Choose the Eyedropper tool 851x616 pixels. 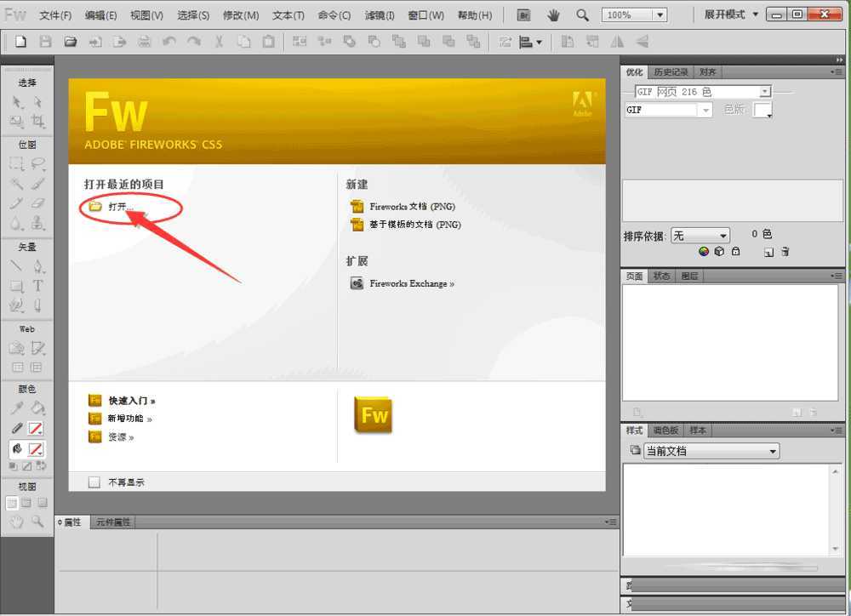pos(16,408)
